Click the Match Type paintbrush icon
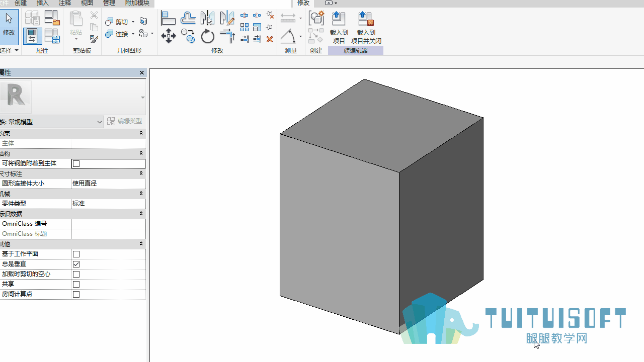 (x=94, y=39)
